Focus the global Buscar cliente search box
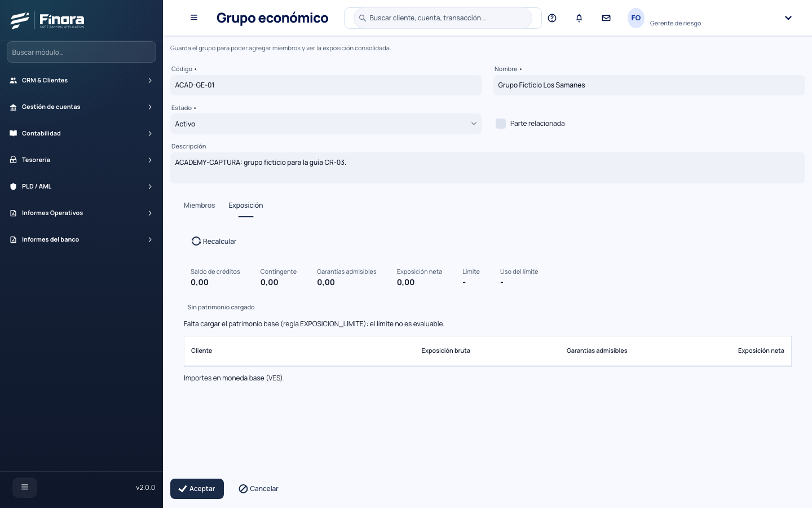 pos(443,18)
